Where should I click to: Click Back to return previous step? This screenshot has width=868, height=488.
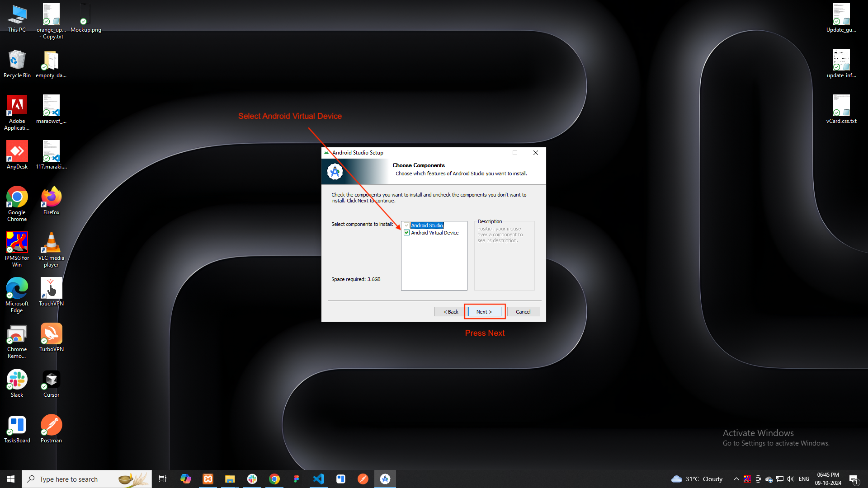click(450, 311)
